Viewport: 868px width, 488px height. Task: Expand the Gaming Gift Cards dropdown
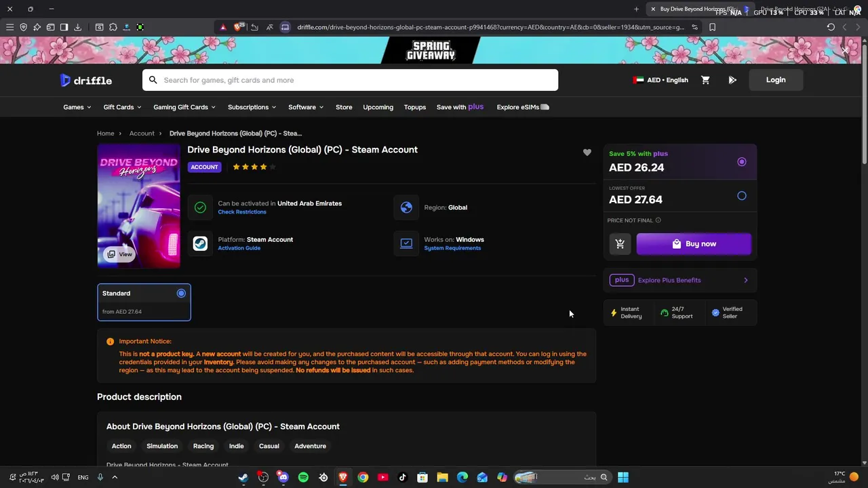[x=184, y=107]
